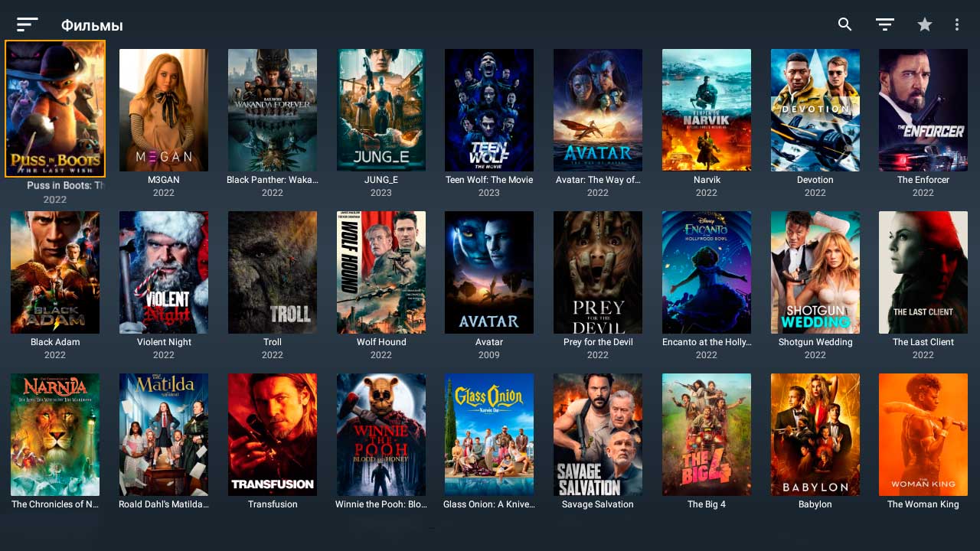Select Teen Wolf: The Movie poster

(x=489, y=110)
